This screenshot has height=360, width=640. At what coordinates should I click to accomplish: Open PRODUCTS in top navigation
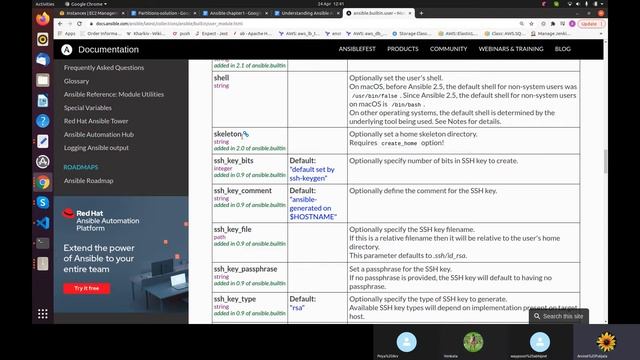coord(403,49)
